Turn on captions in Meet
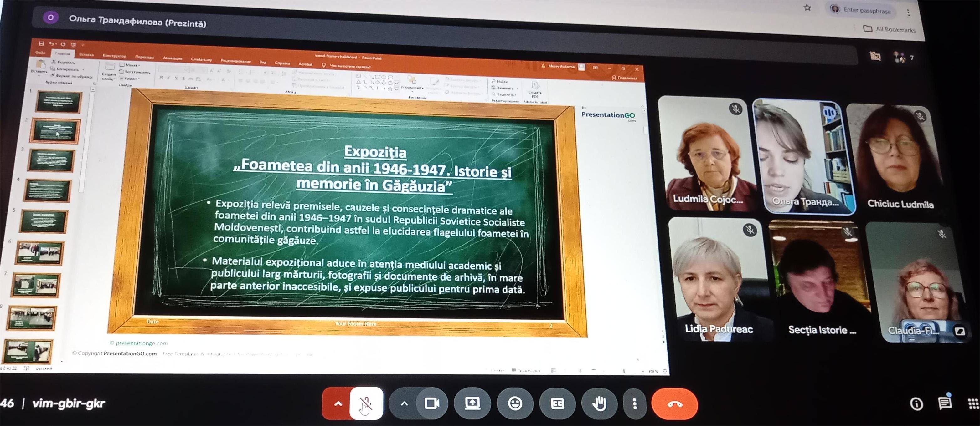Image resolution: width=980 pixels, height=426 pixels. coord(557,403)
